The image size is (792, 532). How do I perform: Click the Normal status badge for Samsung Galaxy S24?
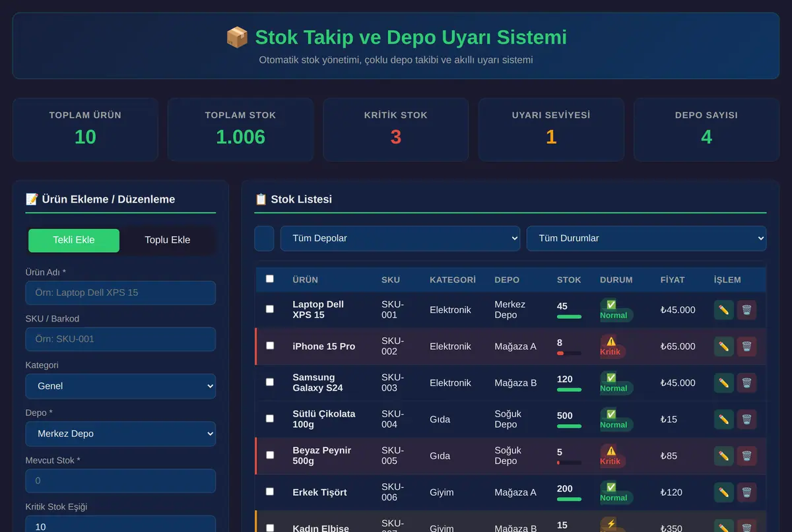click(616, 383)
